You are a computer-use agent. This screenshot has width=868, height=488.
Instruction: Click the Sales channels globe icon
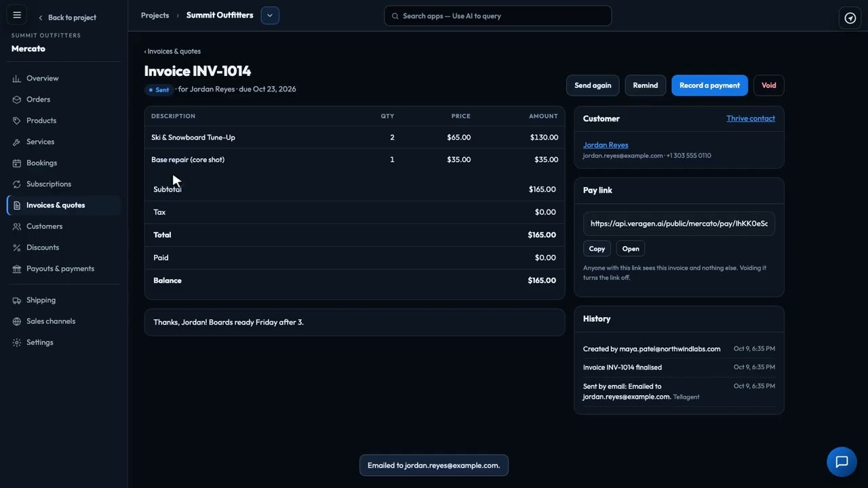(x=17, y=321)
